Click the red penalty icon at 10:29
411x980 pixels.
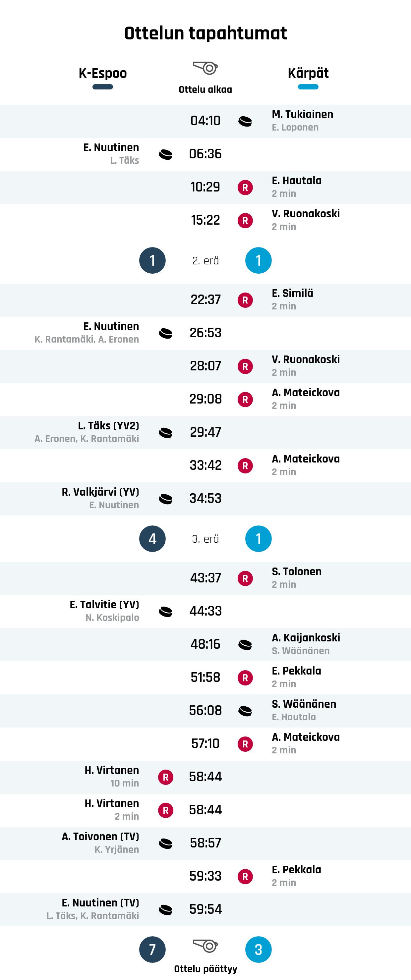pyautogui.click(x=245, y=188)
